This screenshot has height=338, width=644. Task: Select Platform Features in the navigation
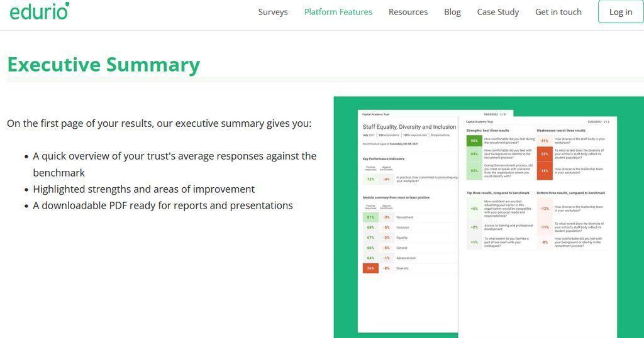tap(338, 12)
